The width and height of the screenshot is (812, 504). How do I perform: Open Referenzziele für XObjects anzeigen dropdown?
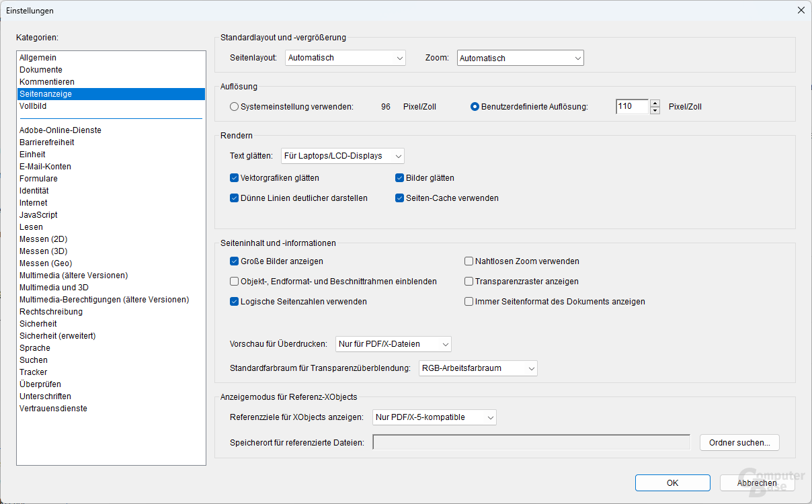point(434,417)
